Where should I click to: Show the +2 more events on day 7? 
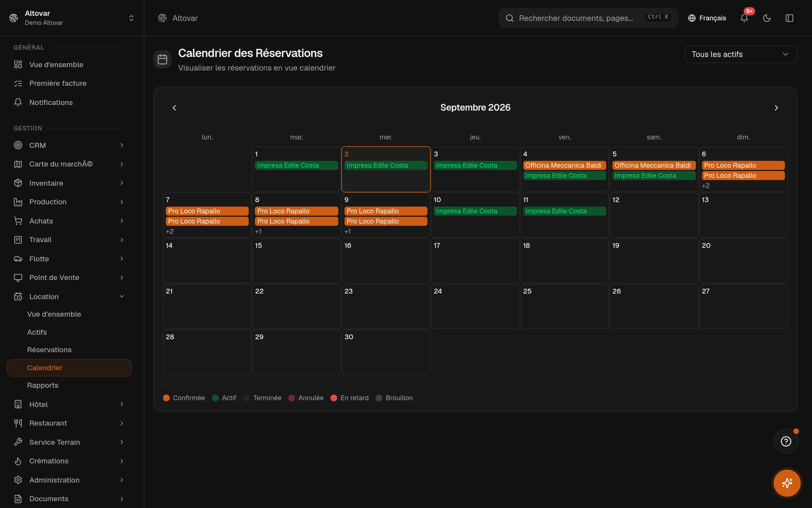tap(170, 231)
